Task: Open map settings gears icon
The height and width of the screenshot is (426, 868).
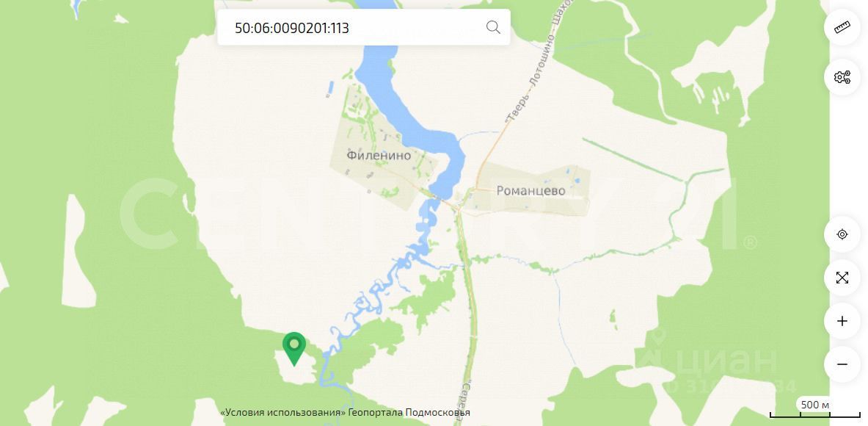Action: coord(842,77)
